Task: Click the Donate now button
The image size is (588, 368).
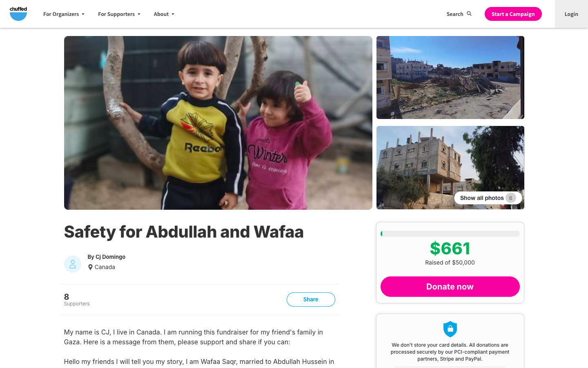Action: (x=450, y=287)
